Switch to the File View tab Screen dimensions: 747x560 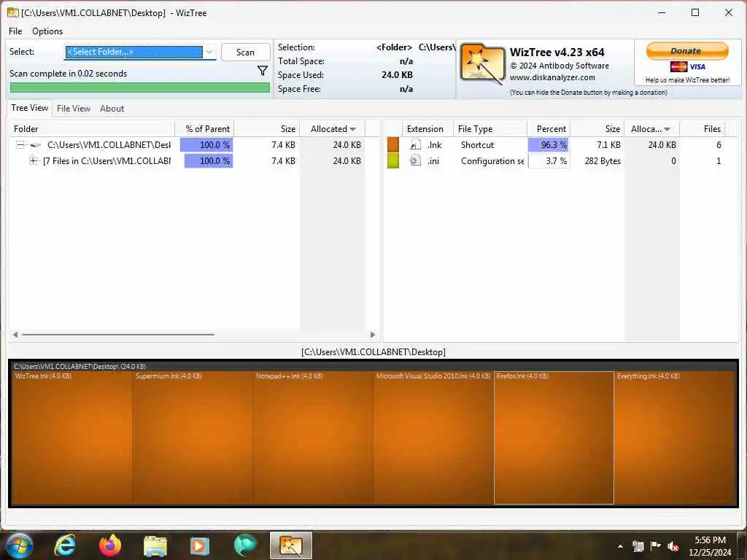pos(74,109)
